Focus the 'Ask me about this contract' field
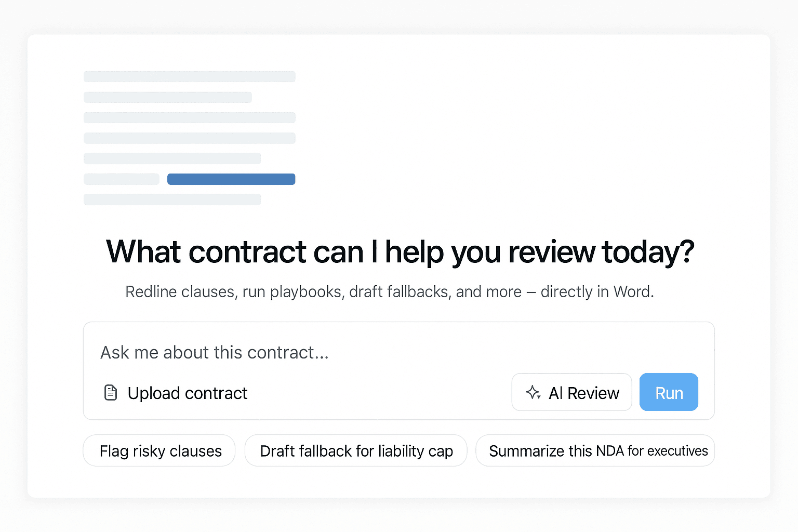Screen dimensions: 798x532 point(364,352)
